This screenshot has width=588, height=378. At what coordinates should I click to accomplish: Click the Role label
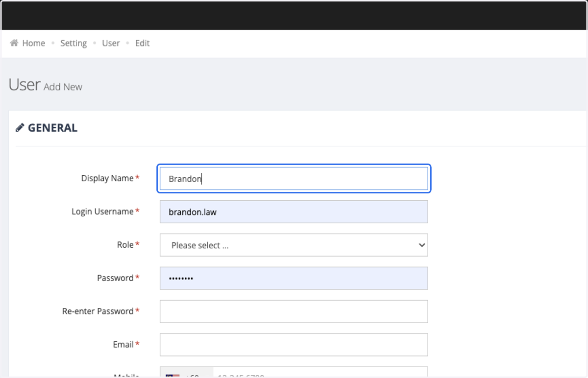point(125,245)
